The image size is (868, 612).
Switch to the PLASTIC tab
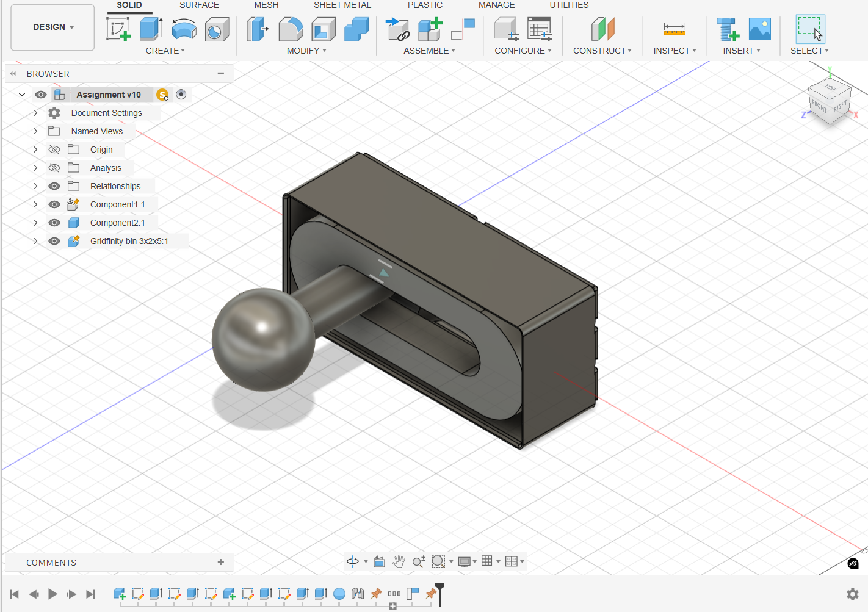click(x=425, y=5)
